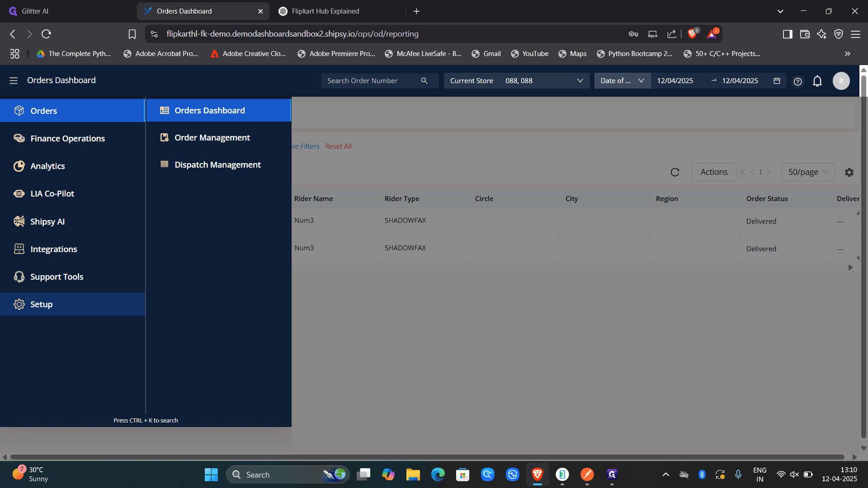
Task: Open the calendar date picker icon
Action: (777, 80)
